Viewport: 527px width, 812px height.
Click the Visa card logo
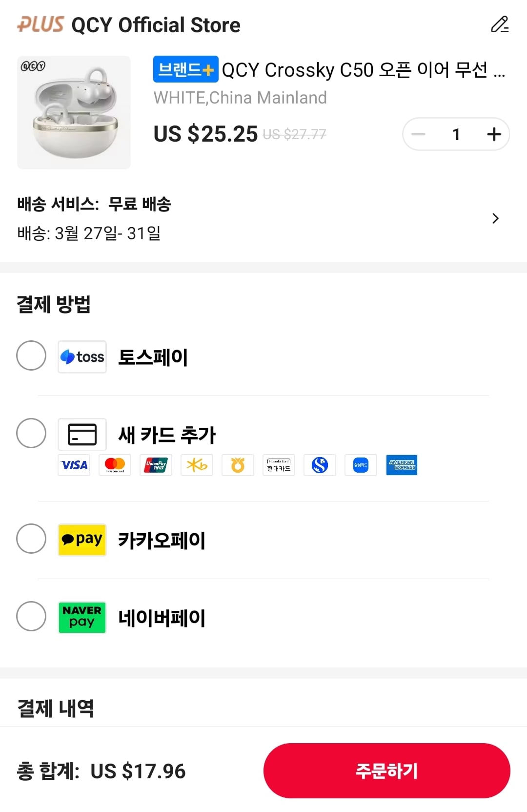pyautogui.click(x=74, y=465)
